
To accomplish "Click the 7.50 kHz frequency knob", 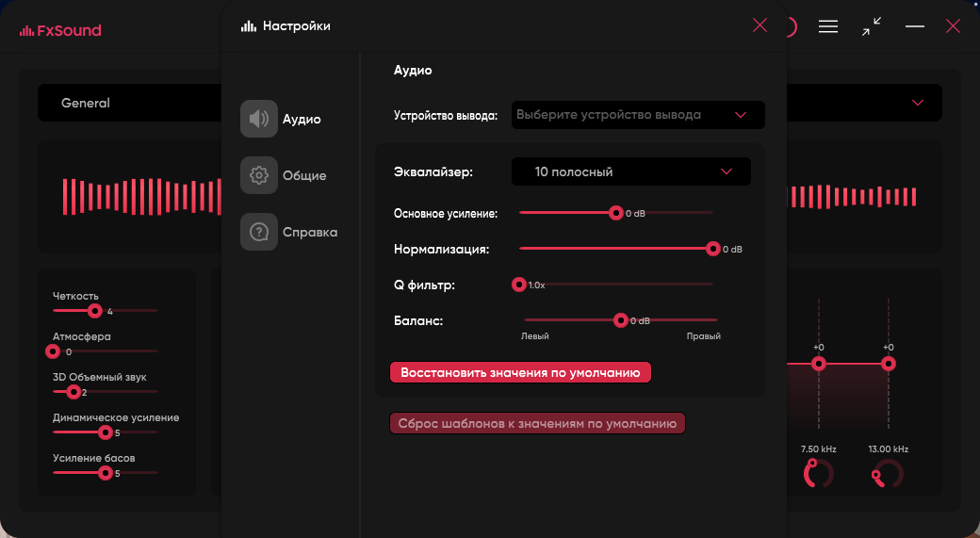I will 818,474.
